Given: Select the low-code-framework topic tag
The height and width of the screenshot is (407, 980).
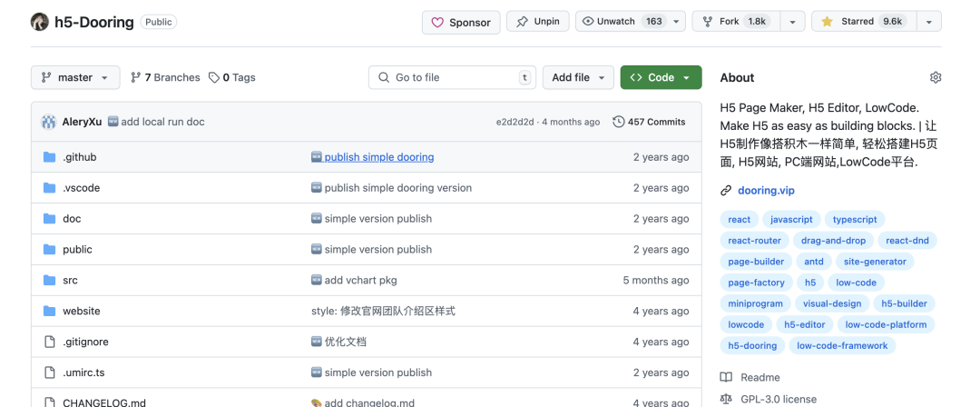Looking at the screenshot, I should 842,345.
